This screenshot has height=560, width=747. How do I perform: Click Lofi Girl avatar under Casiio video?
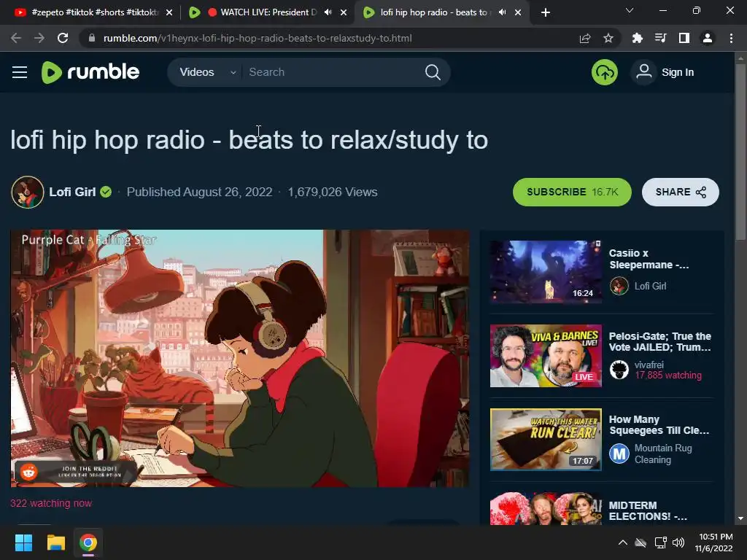pyautogui.click(x=619, y=286)
